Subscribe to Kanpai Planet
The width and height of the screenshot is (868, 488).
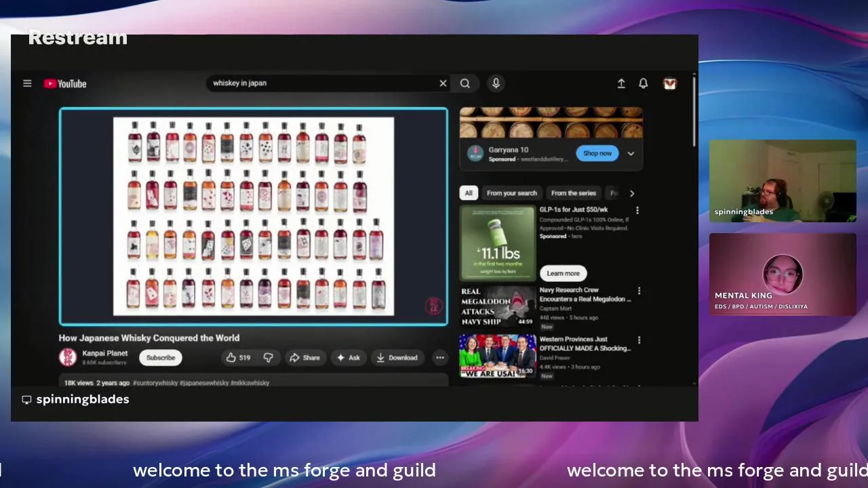pyautogui.click(x=161, y=358)
